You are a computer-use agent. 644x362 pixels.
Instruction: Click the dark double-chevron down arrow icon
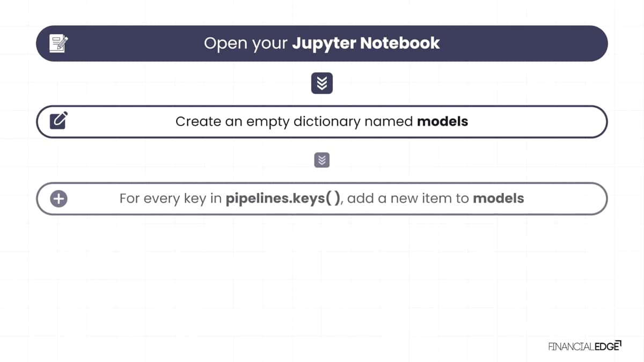pos(322,83)
